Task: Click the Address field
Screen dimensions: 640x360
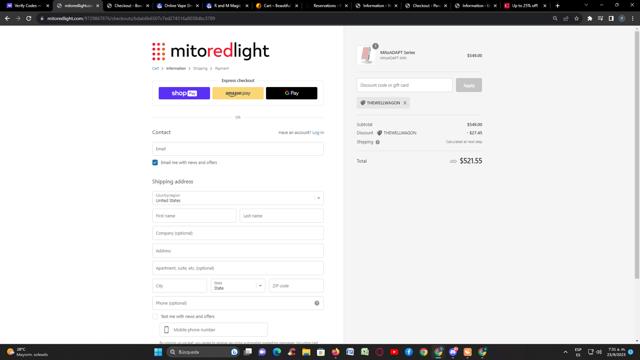Action: (x=238, y=251)
